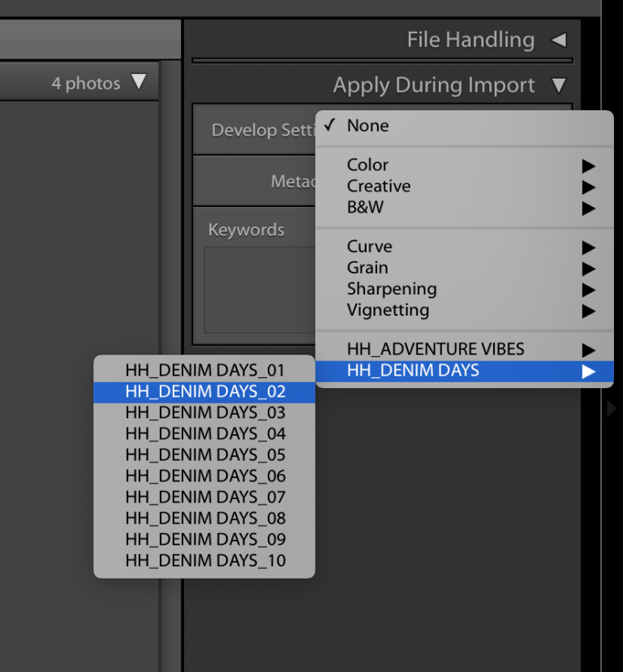
Task: Select preset HH_DENIM DAYS_01
Action: (204, 370)
